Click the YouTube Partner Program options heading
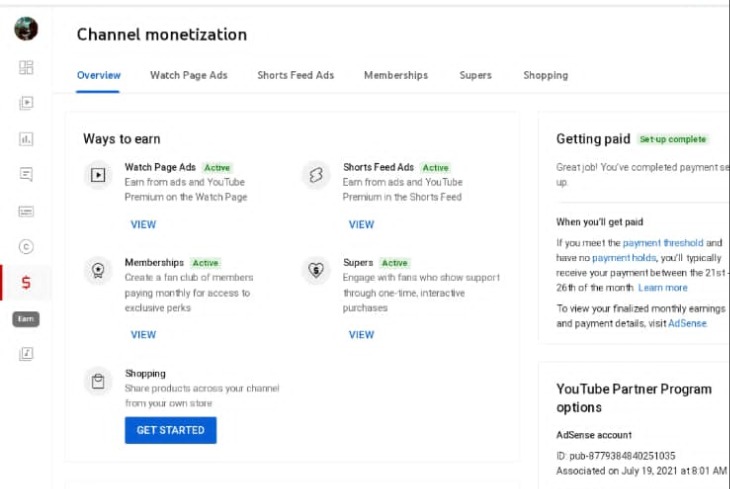Image resolution: width=730 pixels, height=489 pixels. [x=634, y=398]
